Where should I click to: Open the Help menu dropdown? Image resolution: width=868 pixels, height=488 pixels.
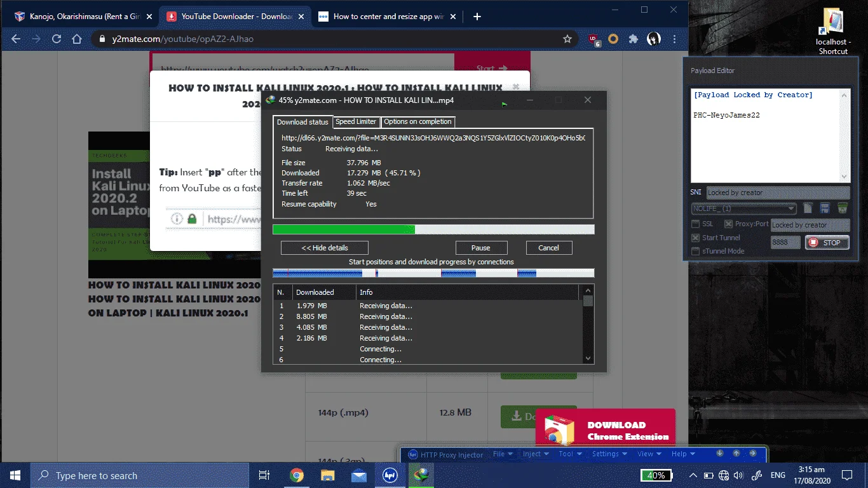pyautogui.click(x=683, y=454)
